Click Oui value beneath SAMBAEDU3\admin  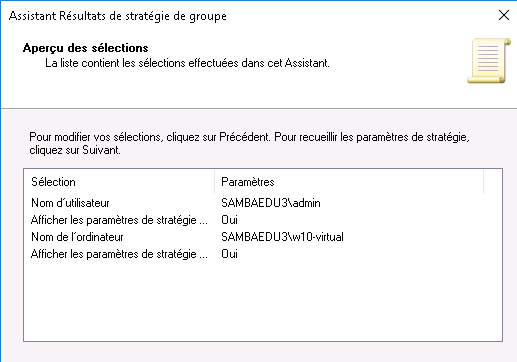coord(229,220)
